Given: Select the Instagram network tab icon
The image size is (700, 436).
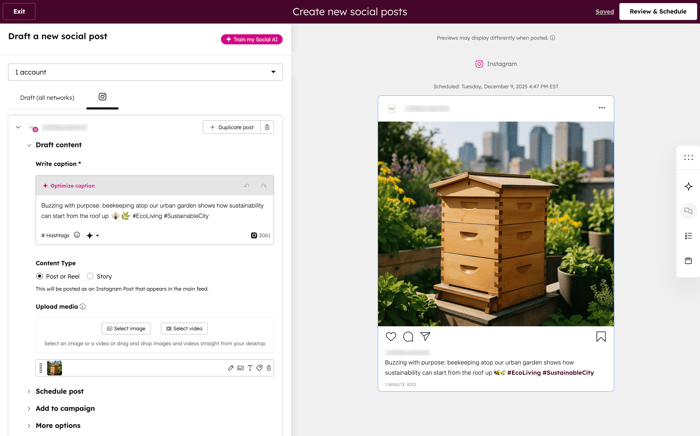Looking at the screenshot, I should [102, 97].
